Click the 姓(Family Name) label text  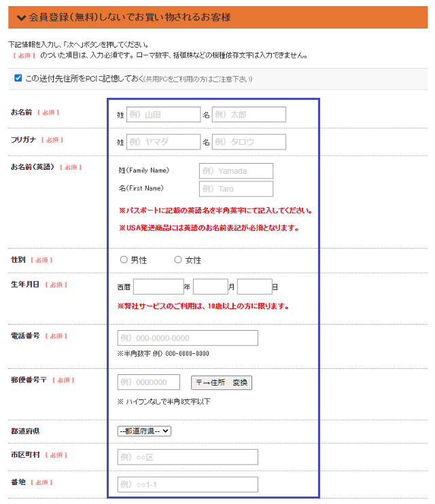(144, 170)
